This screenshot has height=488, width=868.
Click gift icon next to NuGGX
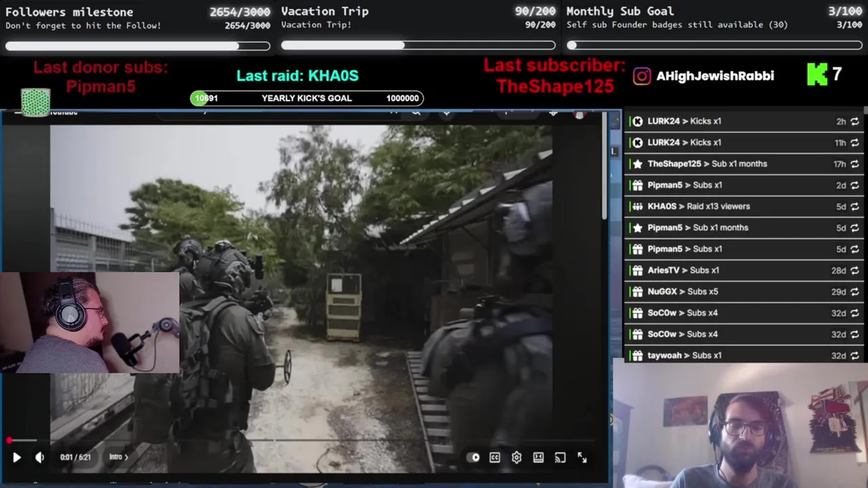(637, 291)
